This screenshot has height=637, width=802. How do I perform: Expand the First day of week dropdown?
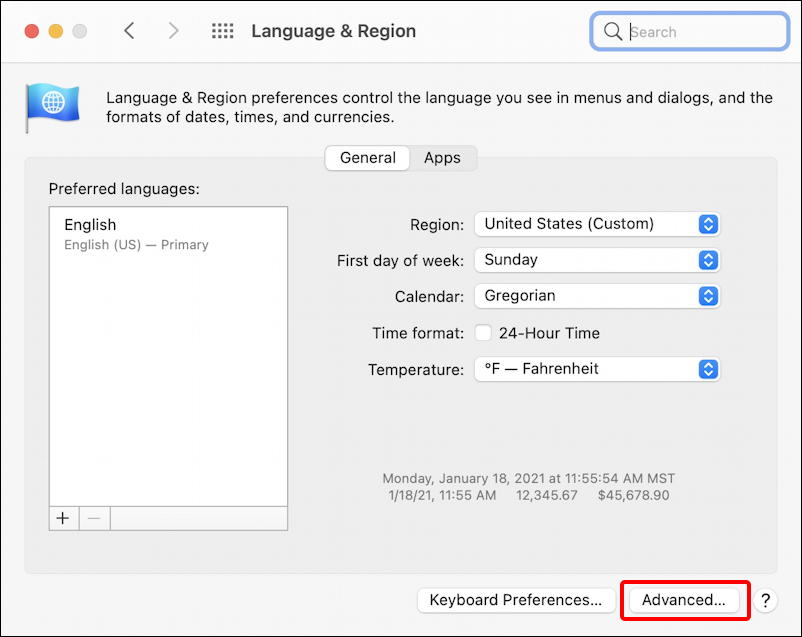596,260
